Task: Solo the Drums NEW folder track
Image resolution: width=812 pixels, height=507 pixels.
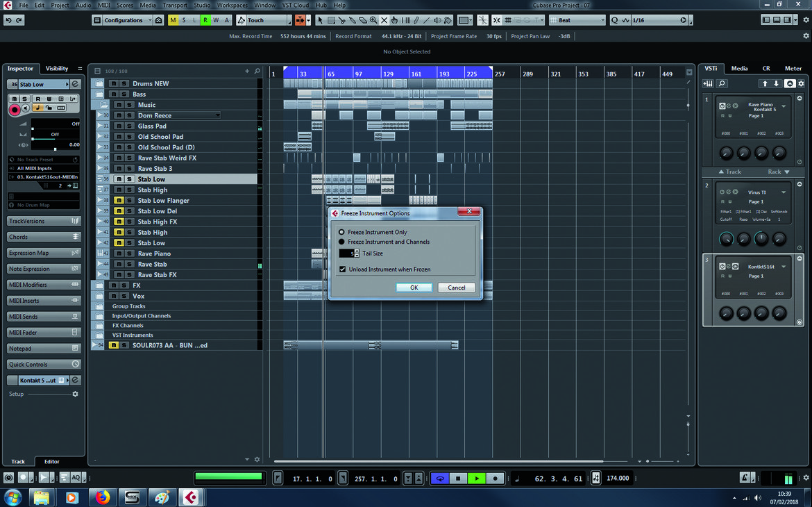Action: (124, 83)
